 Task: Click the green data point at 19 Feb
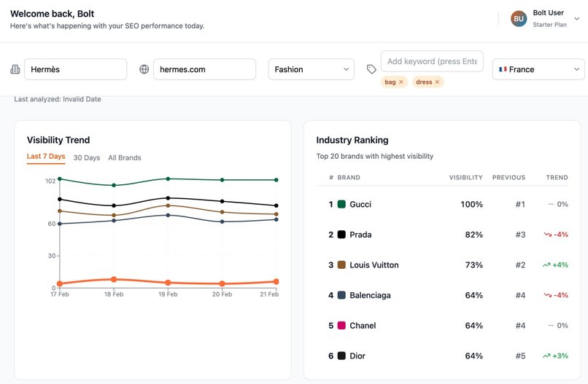[168, 179]
